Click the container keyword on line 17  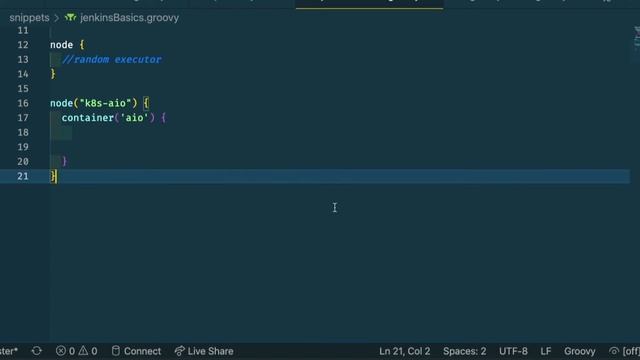coord(88,118)
